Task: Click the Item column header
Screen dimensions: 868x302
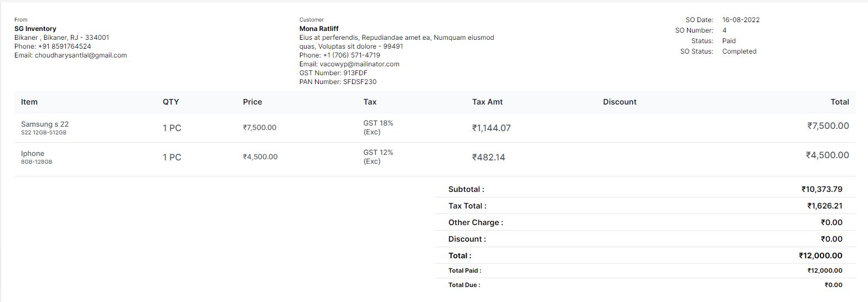Action: click(x=29, y=102)
